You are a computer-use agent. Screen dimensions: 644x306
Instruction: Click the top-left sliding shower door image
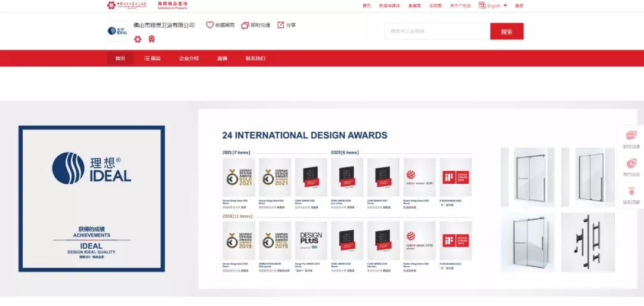[x=527, y=177]
